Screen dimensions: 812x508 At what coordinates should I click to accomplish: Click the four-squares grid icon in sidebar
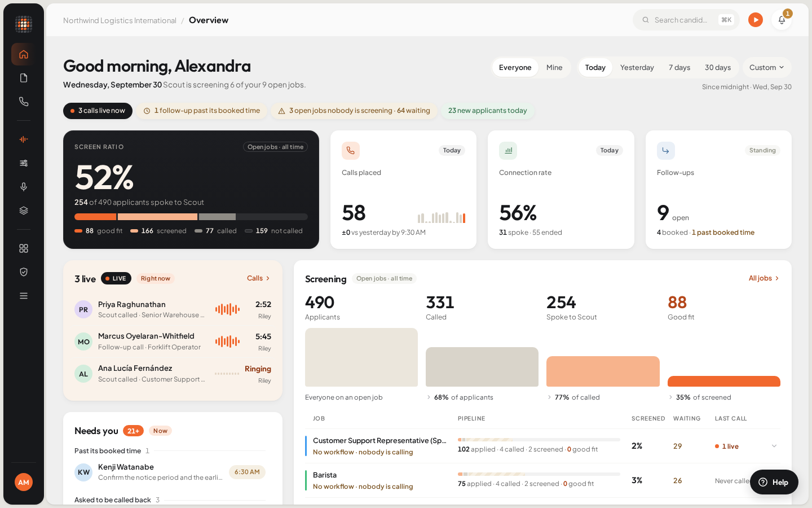point(24,248)
